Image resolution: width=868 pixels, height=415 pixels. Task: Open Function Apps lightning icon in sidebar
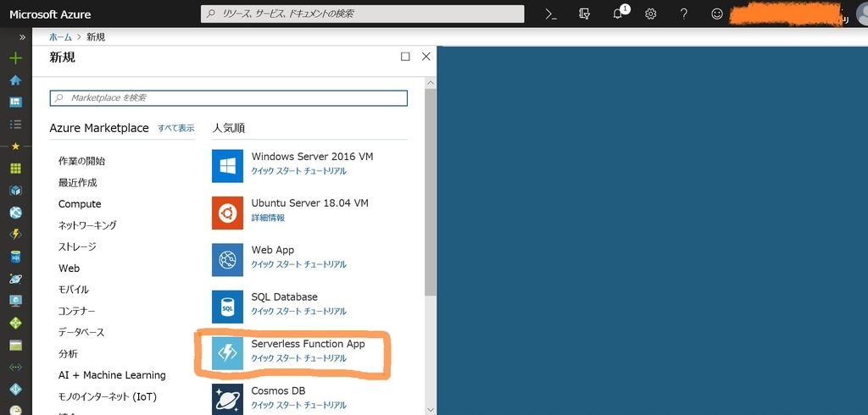pyautogui.click(x=15, y=235)
